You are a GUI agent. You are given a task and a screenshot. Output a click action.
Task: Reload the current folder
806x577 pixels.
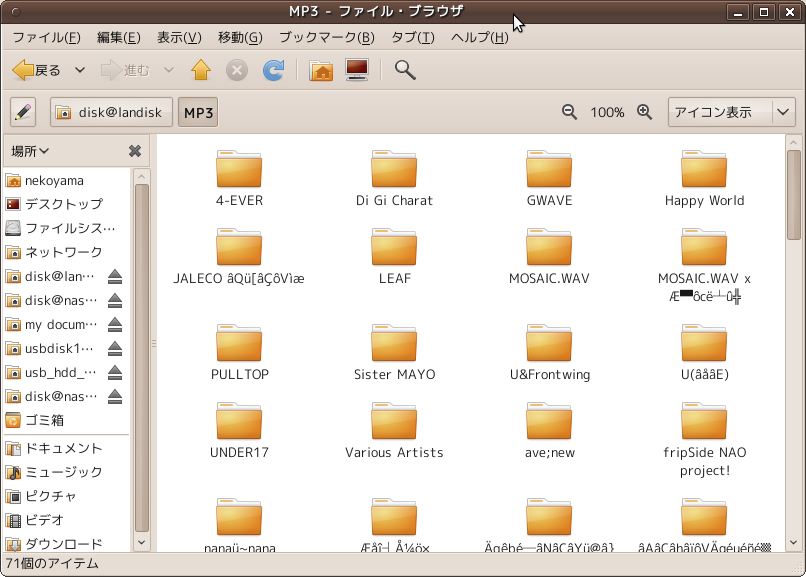(273, 70)
